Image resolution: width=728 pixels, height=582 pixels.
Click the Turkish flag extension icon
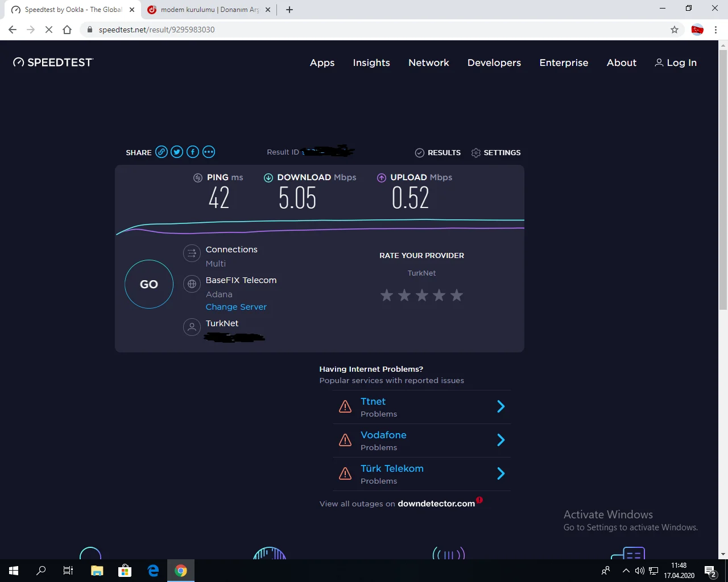pyautogui.click(x=697, y=30)
